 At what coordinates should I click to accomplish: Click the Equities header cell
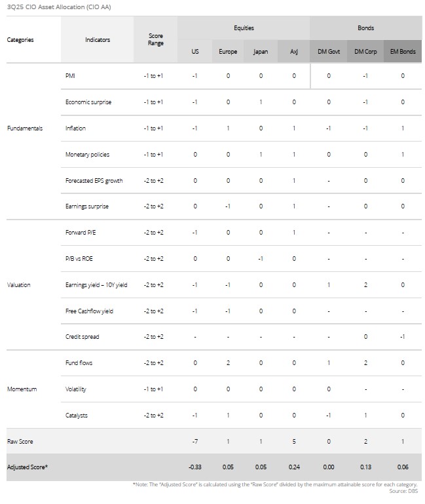pos(244,28)
